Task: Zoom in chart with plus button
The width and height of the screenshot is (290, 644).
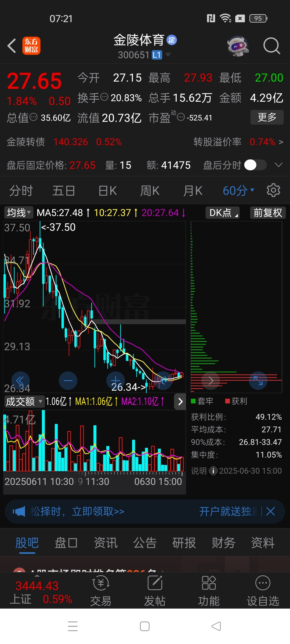Action: [x=115, y=380]
